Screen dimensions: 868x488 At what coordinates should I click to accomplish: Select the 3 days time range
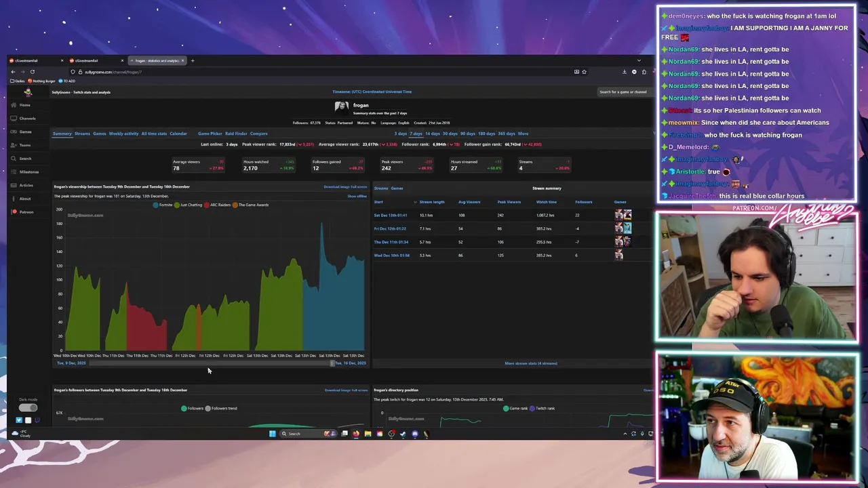coord(401,134)
